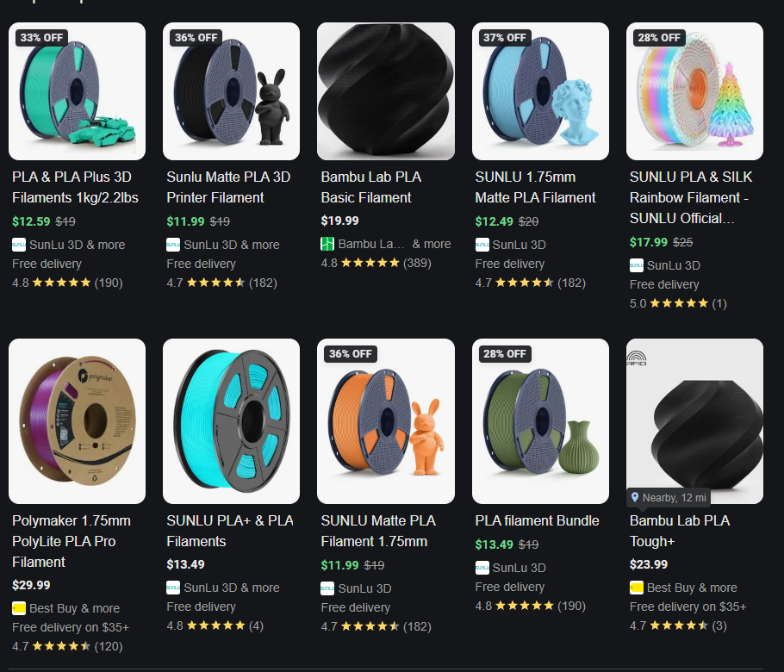This screenshot has height=672, width=784.
Task: Open SUNLU Matte PLA Filament 1.75mm title
Action: pos(378,531)
